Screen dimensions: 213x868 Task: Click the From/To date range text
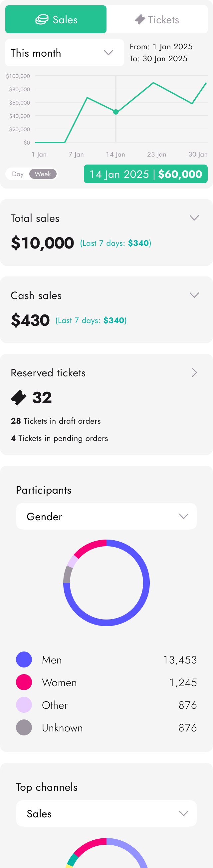[161, 53]
